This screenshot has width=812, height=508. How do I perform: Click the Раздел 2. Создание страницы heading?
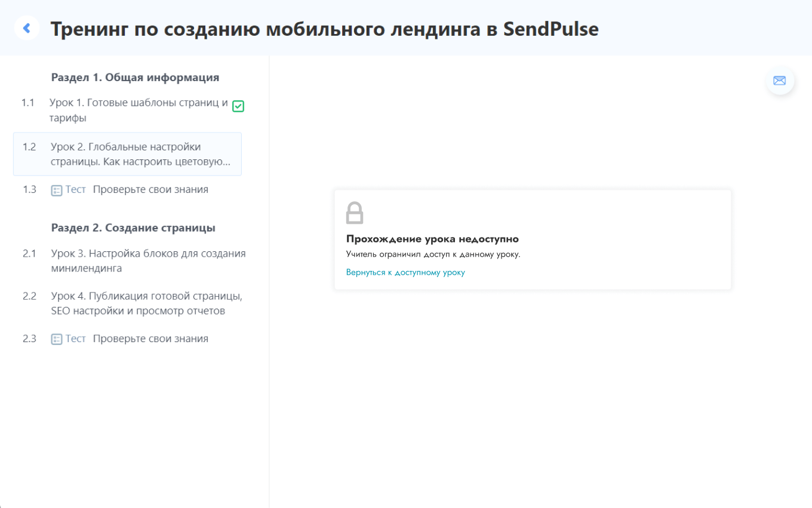tap(133, 227)
